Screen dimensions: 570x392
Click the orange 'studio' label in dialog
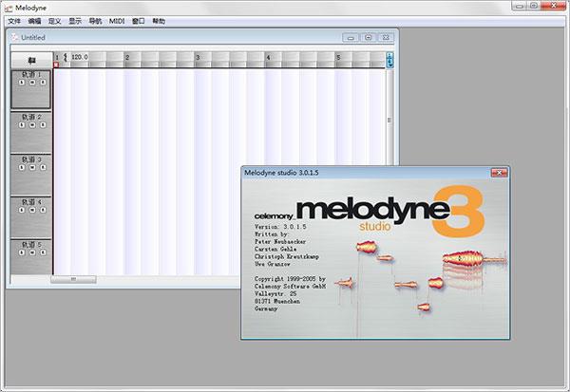point(374,226)
